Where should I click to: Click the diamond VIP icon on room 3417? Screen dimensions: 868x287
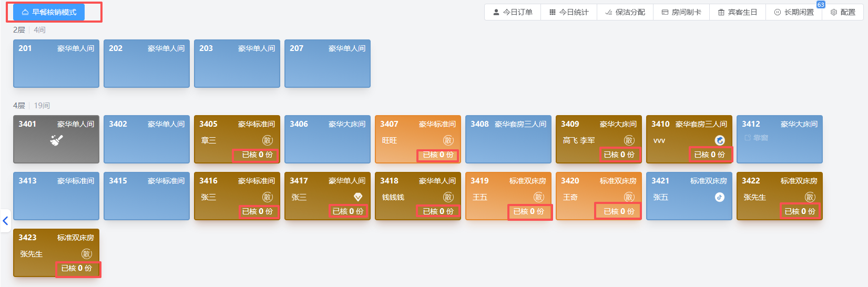click(x=358, y=197)
